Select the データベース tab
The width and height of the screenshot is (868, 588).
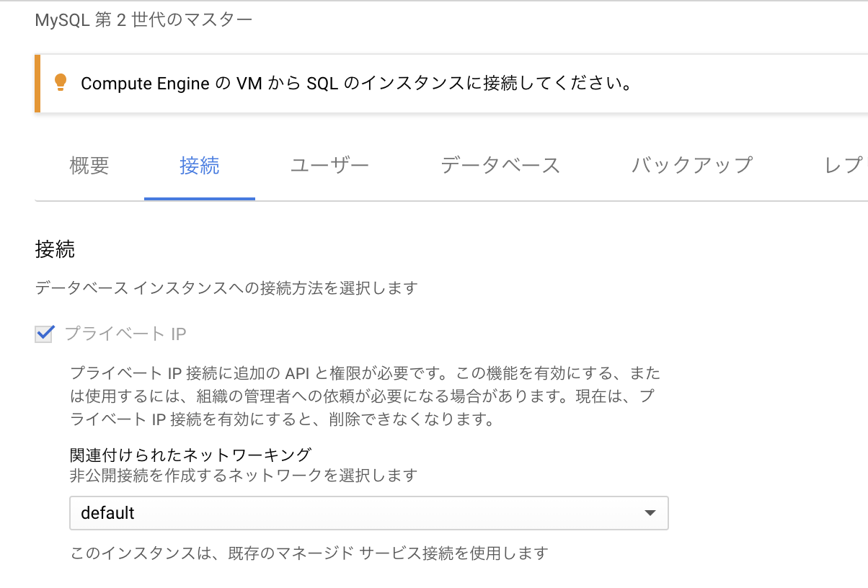tap(501, 165)
